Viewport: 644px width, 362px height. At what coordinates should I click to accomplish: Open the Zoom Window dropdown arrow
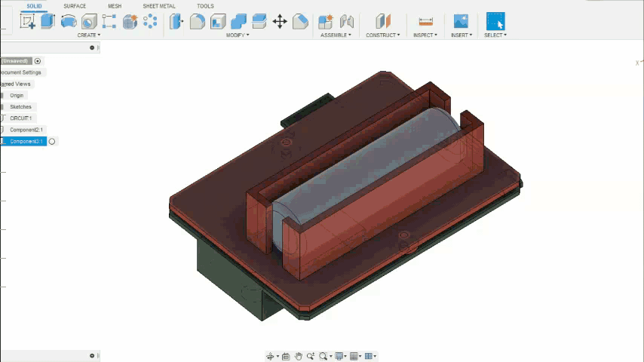pos(330,357)
